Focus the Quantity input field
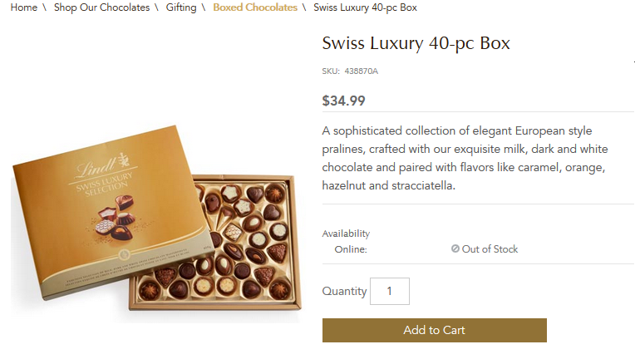Screen dimensions: 635x364 point(389,292)
